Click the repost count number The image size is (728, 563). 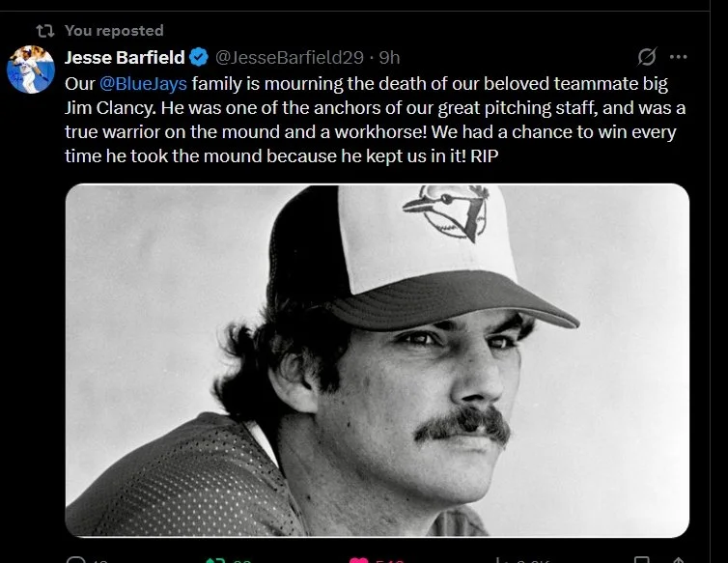[239, 559]
